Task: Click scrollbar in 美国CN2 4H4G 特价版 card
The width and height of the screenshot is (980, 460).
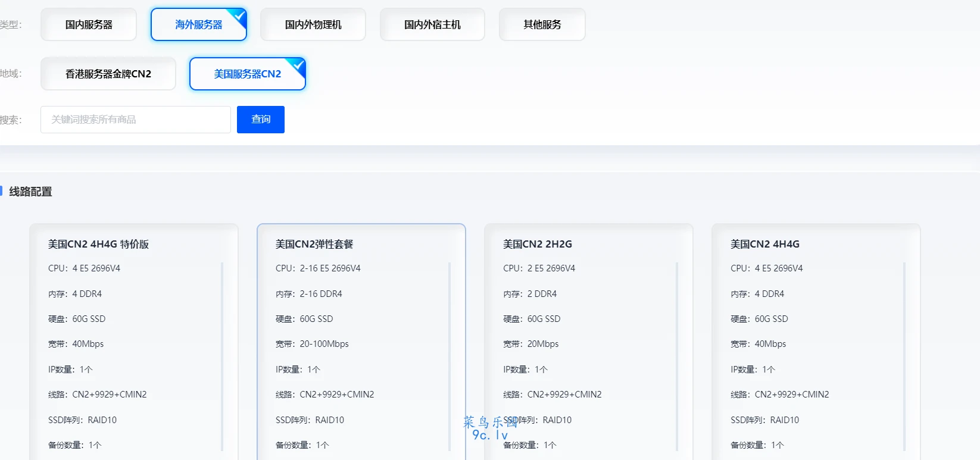Action: click(x=222, y=356)
